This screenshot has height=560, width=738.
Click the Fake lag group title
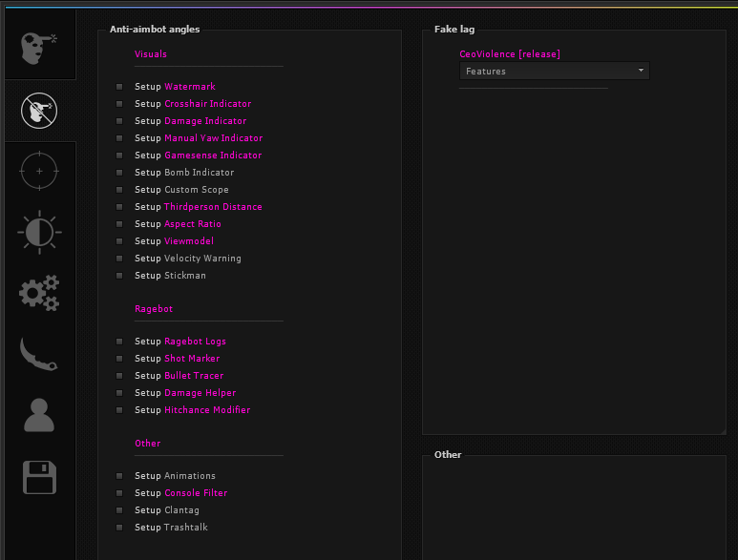tap(454, 30)
